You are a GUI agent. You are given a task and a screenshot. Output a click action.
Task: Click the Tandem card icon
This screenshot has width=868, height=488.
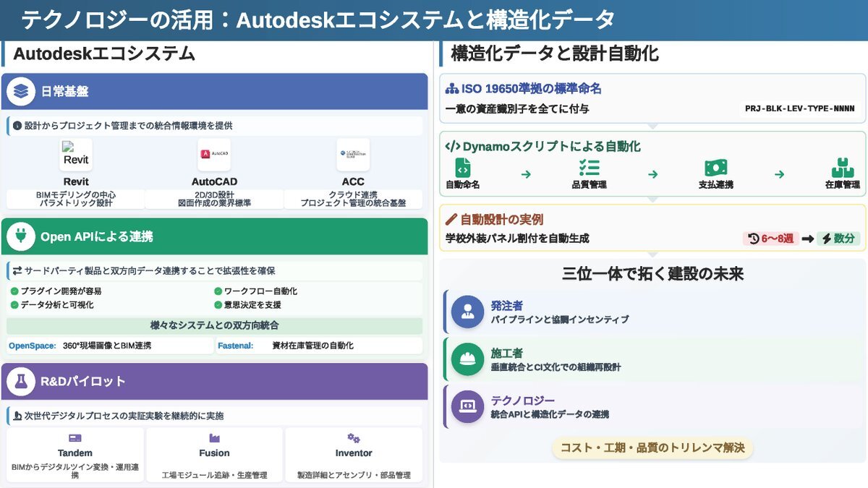pyautogui.click(x=75, y=438)
